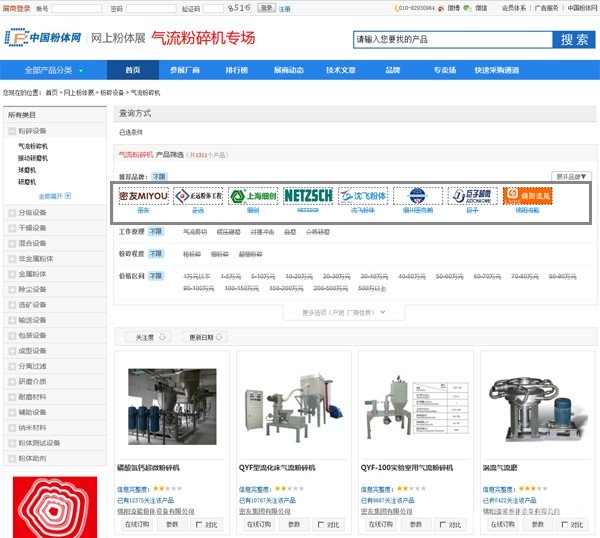Click the blue 搜索 button
Screen dimensions: 600x538
(574, 40)
